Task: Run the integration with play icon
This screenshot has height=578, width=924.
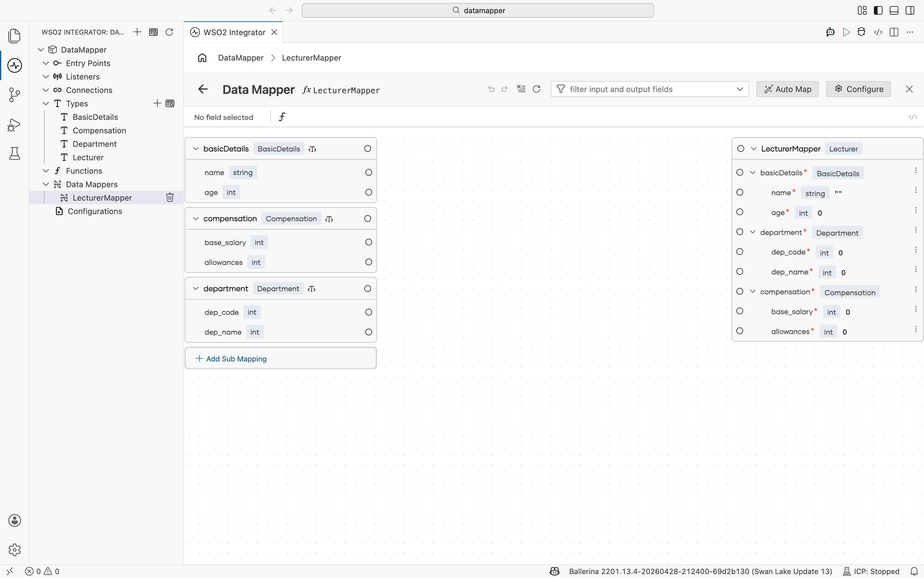Action: 846,32
